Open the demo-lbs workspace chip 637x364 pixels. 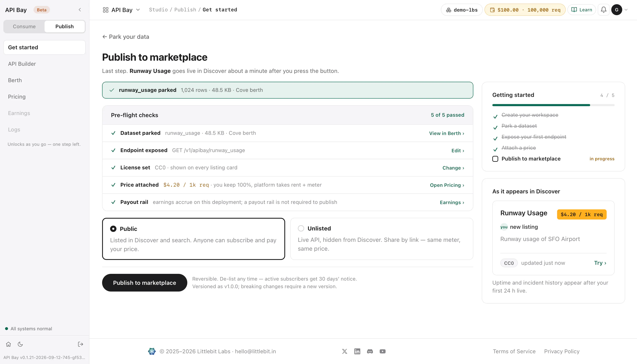click(x=462, y=10)
